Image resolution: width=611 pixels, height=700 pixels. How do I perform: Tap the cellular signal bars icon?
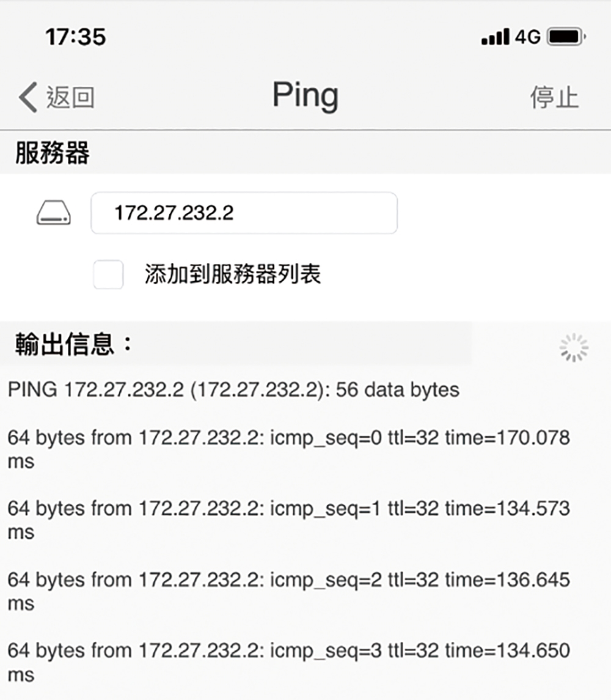(495, 37)
